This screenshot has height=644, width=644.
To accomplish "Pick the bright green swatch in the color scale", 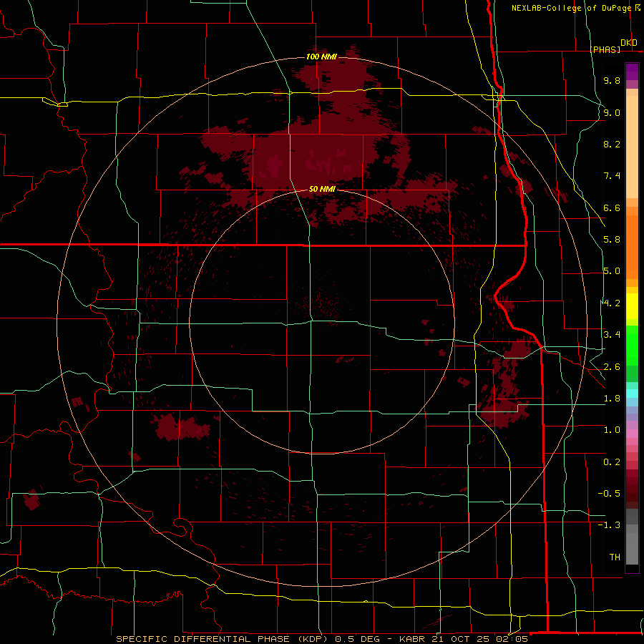I will tap(632, 345).
